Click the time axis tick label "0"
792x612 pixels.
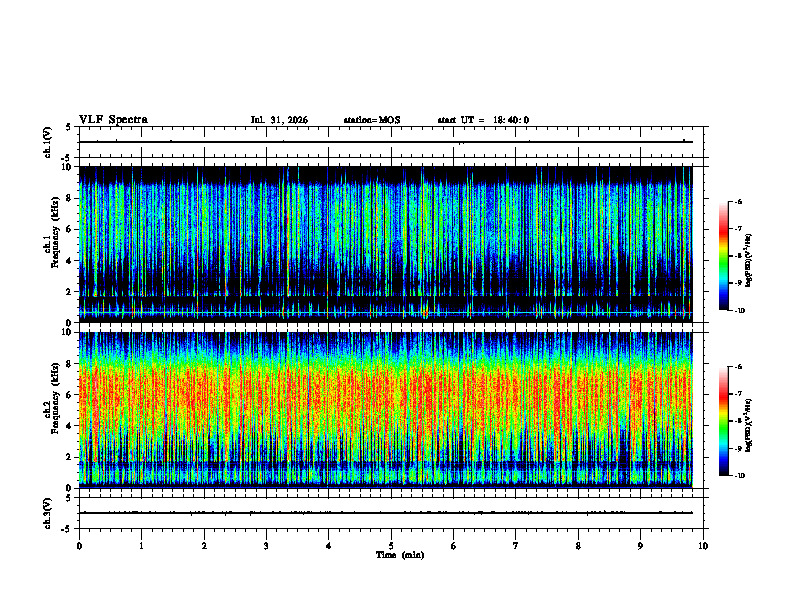coord(79,546)
